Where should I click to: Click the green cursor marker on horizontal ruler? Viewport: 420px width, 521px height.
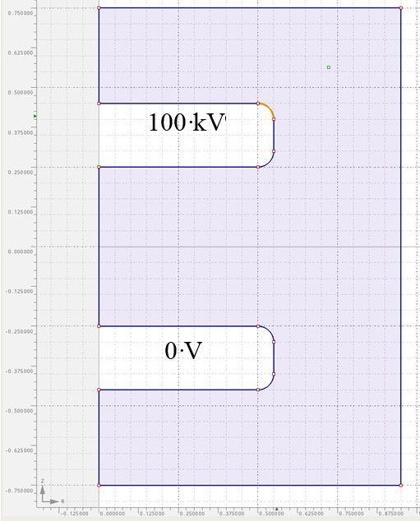point(276,509)
